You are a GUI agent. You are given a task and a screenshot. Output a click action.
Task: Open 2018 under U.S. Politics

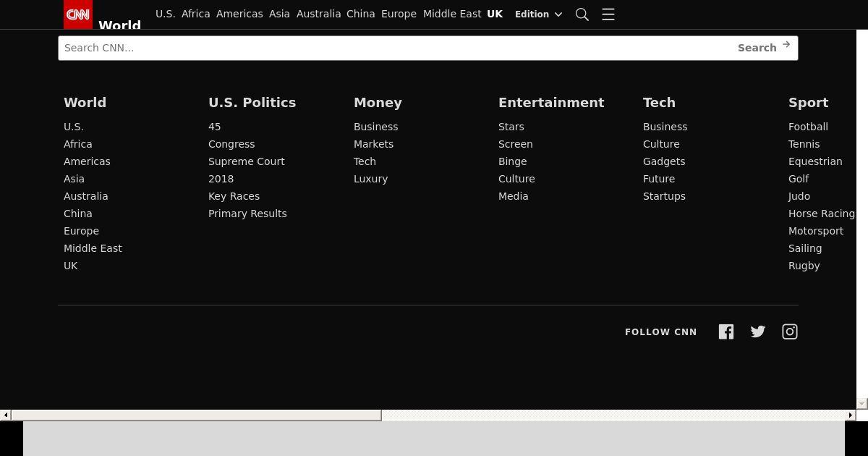point(221,179)
